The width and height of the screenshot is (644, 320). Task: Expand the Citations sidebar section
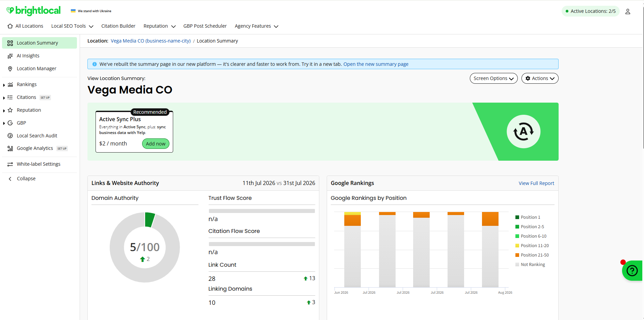pos(4,98)
